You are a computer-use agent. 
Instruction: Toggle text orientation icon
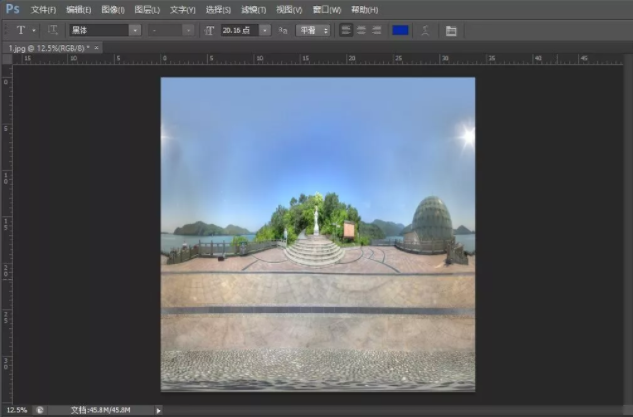[x=52, y=30]
